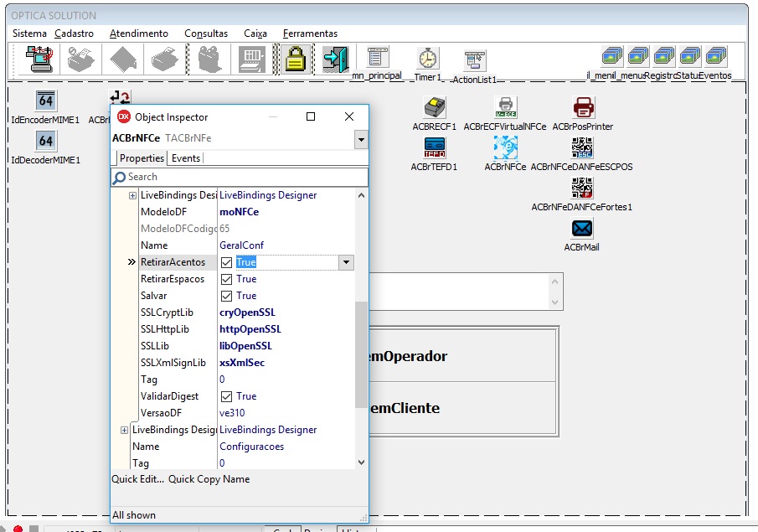Click the Object Inspector vertical scrollbar thumb
The image size is (758, 532).
pos(361,354)
